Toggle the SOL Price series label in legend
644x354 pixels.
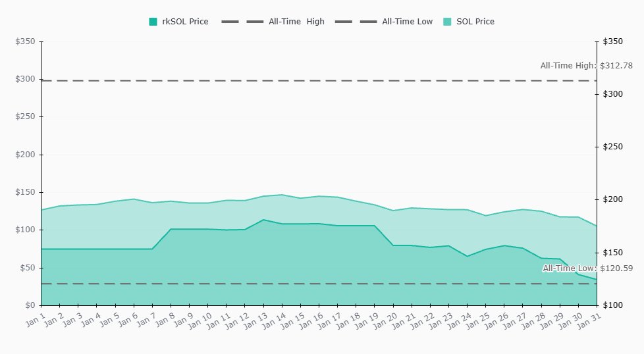pyautogui.click(x=475, y=22)
